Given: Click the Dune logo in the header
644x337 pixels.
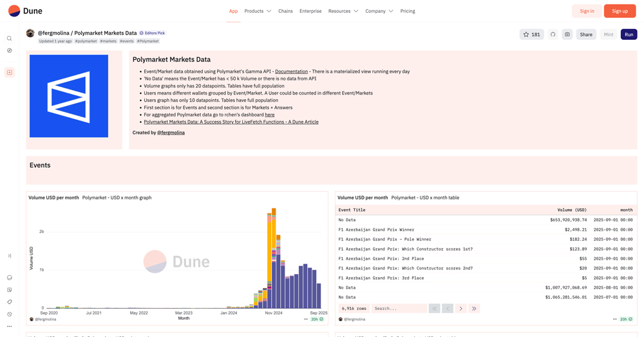Looking at the screenshot, I should tap(25, 11).
